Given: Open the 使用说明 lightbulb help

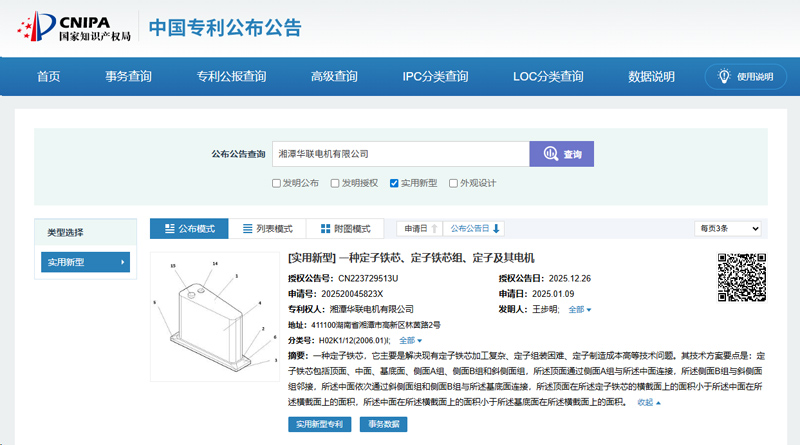Looking at the screenshot, I should click(745, 77).
